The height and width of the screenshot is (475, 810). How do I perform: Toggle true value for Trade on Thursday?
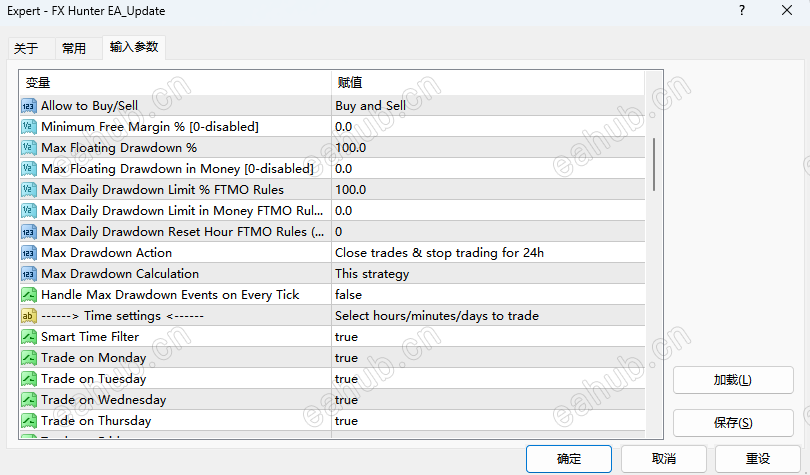pyautogui.click(x=346, y=421)
